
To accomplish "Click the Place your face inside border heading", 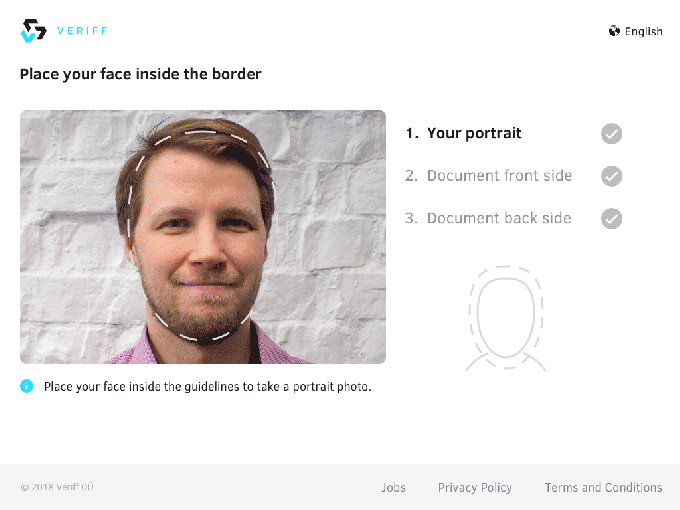I will (x=141, y=74).
